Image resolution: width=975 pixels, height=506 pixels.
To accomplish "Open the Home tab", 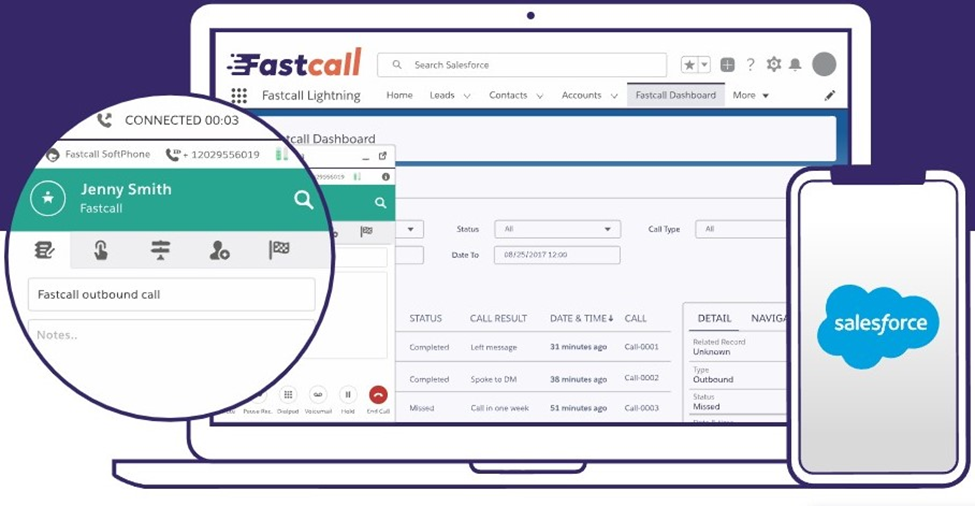I will [x=399, y=95].
